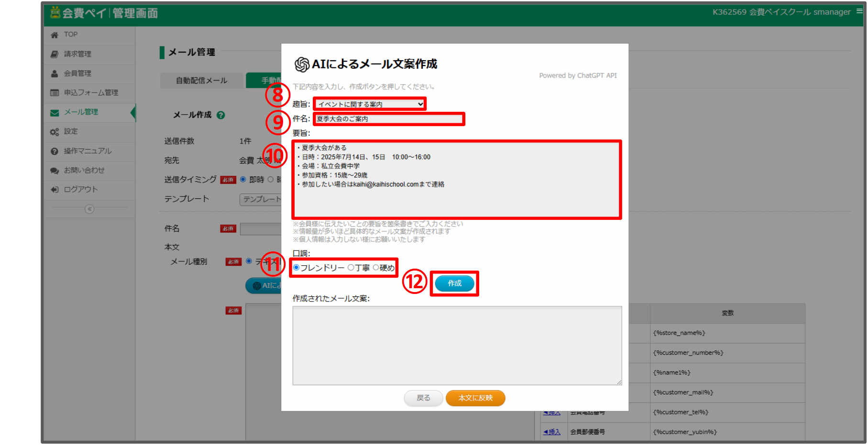Click the 設定 gears icon

pos(55,132)
